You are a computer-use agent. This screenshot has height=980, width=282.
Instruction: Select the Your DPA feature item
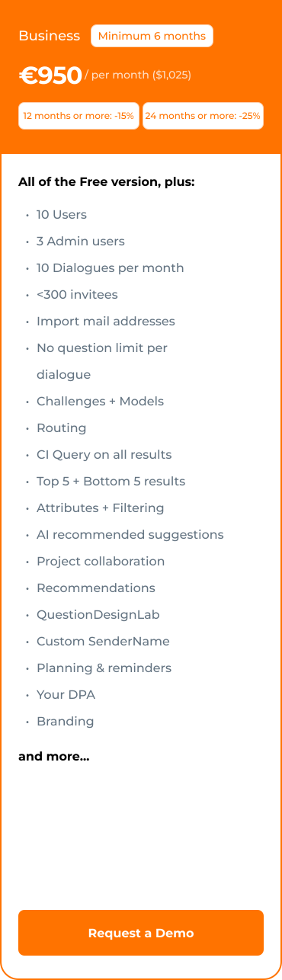[66, 694]
